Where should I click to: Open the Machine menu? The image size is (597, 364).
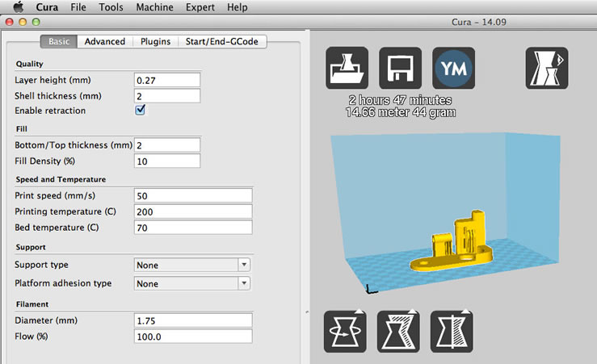pos(154,7)
